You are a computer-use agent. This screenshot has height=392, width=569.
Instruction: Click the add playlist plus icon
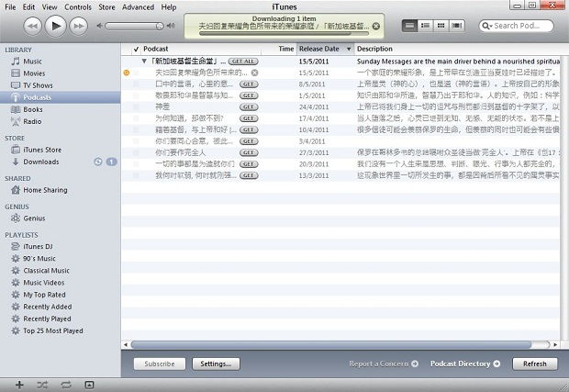pyautogui.click(x=19, y=385)
